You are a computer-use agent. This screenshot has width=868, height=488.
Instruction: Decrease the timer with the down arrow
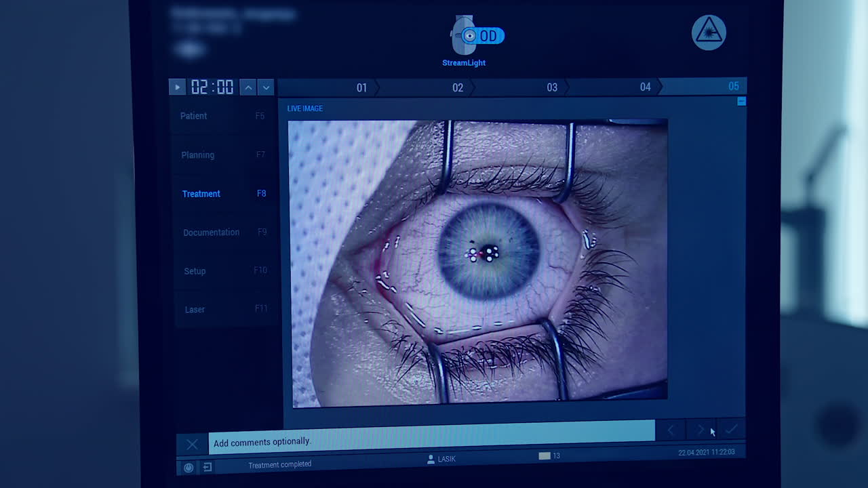[266, 88]
